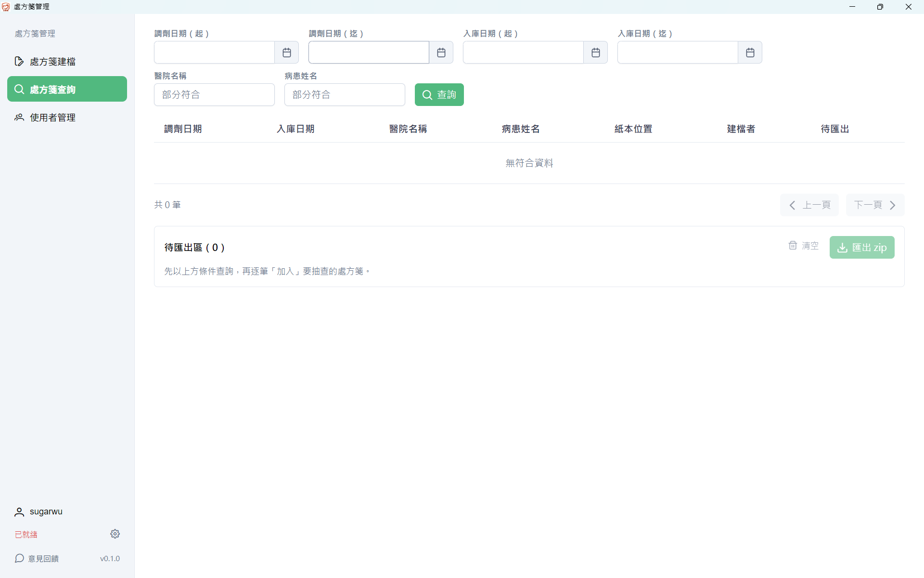Click the 匯出 zip export button
This screenshot has height=578, width=924.
click(862, 248)
